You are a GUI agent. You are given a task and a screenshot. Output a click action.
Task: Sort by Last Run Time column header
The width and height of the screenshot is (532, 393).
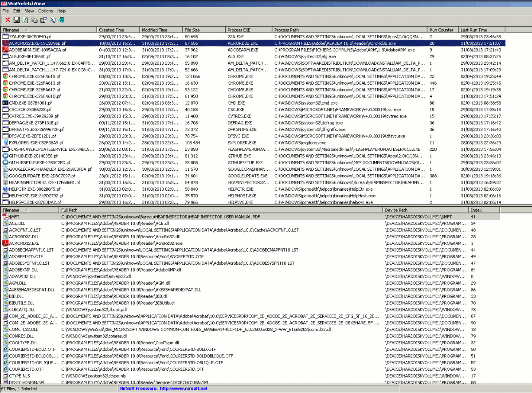pyautogui.click(x=473, y=30)
